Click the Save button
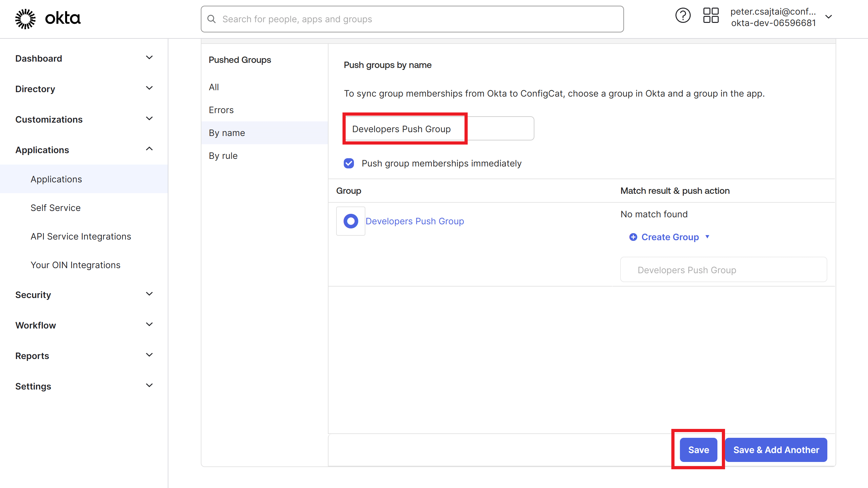 [698, 450]
